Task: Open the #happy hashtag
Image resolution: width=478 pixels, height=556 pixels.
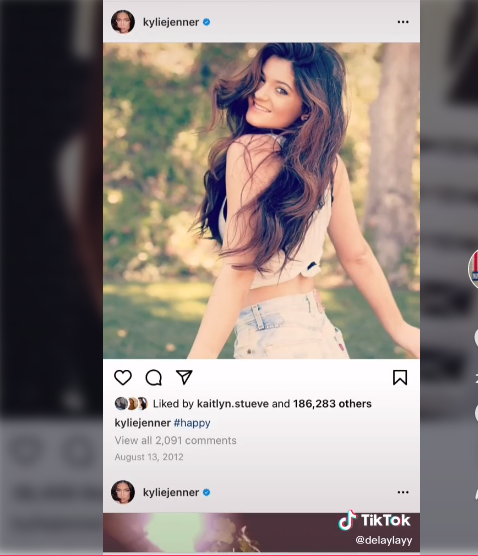Action: coord(192,423)
